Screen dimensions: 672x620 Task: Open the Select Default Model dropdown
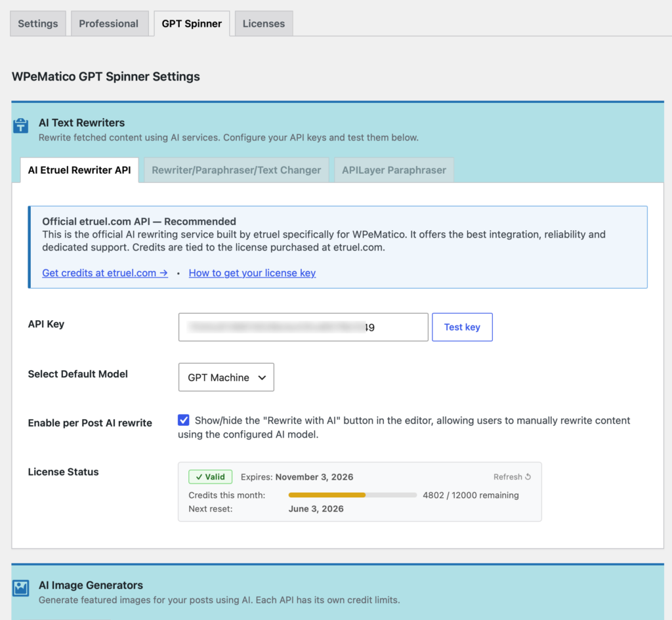226,377
